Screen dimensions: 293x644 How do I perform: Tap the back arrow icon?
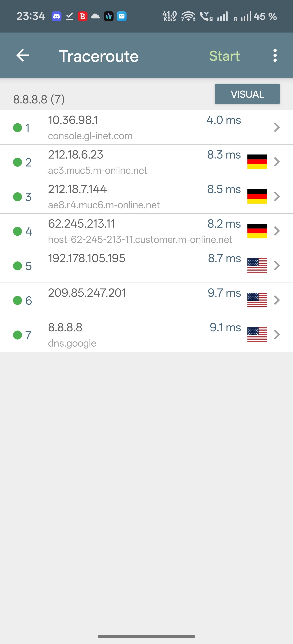pos(23,55)
